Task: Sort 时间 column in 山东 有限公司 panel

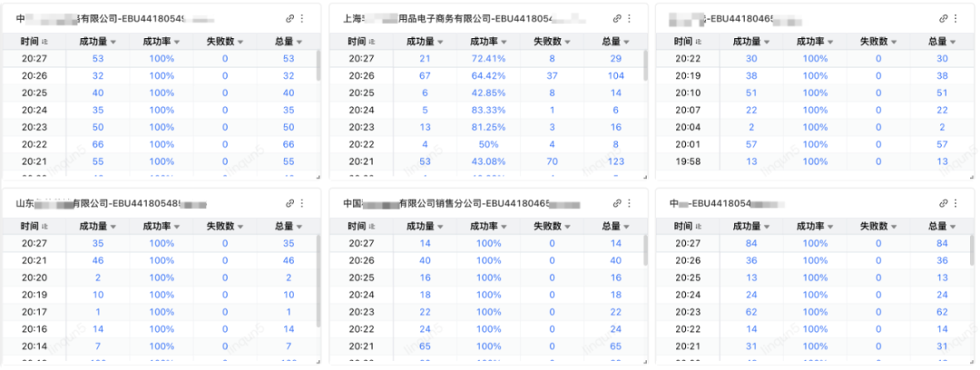Action: pyautogui.click(x=44, y=226)
